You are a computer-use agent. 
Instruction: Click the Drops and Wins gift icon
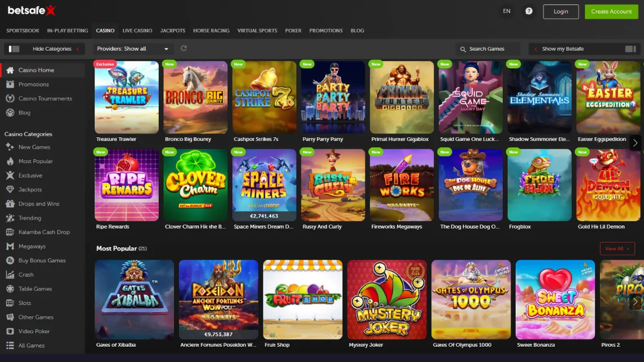pos(10,203)
